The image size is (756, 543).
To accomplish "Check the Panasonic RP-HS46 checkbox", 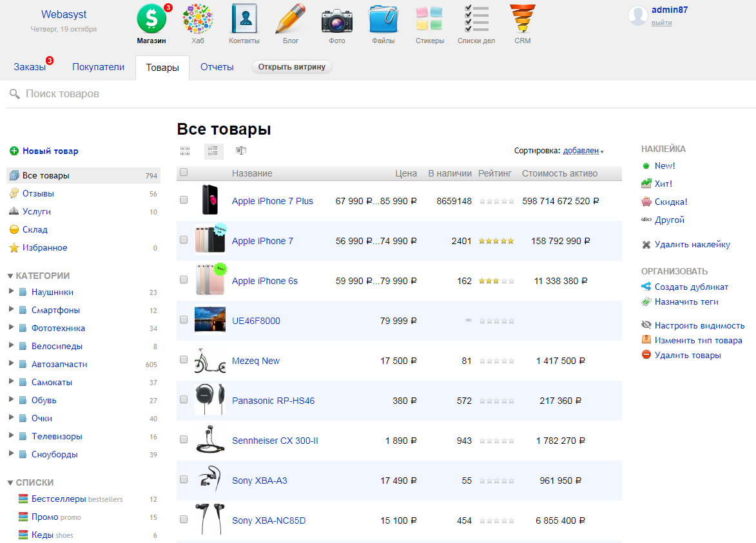I will click(x=184, y=399).
